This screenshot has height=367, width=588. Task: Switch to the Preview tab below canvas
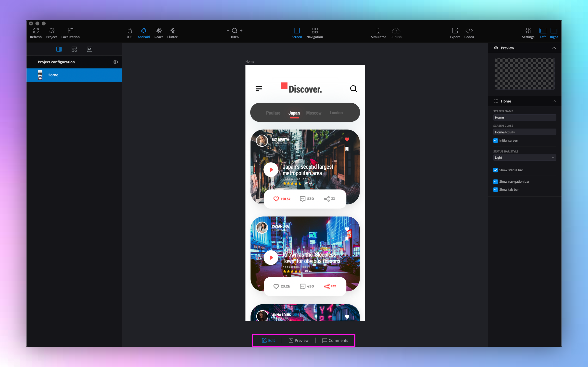[x=299, y=340]
